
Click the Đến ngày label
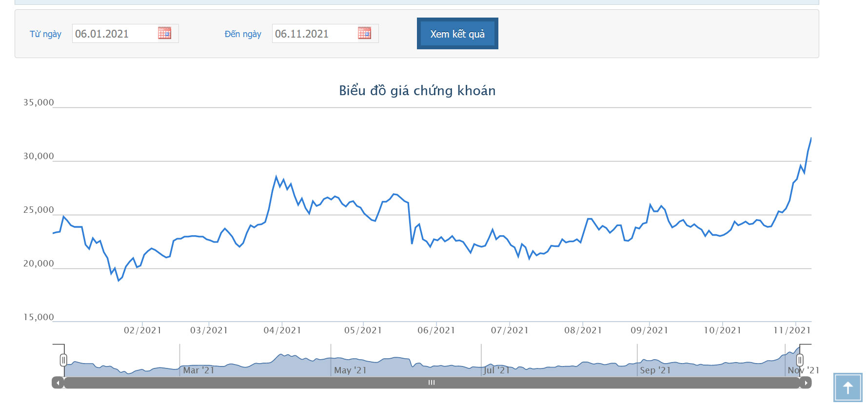tap(243, 34)
